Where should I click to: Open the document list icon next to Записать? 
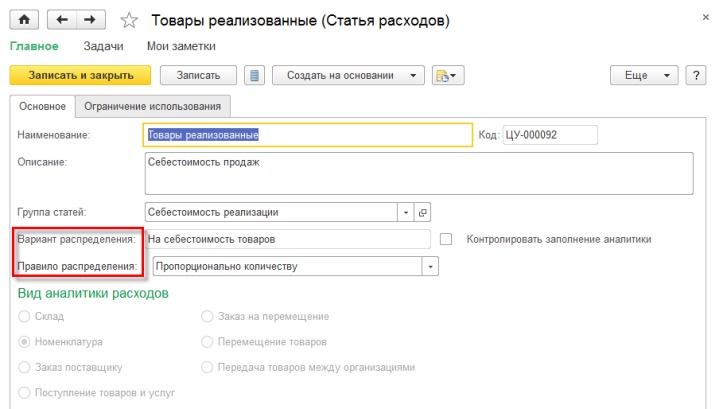click(254, 75)
